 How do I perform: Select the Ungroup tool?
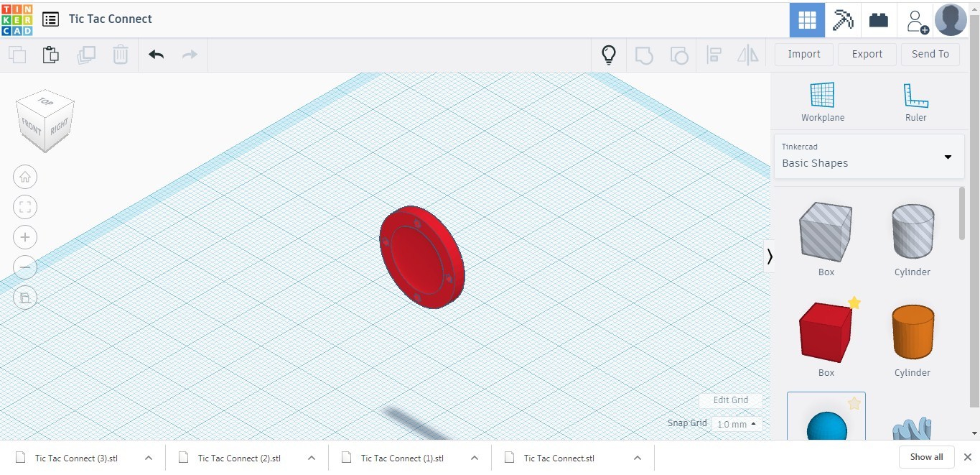pos(679,55)
